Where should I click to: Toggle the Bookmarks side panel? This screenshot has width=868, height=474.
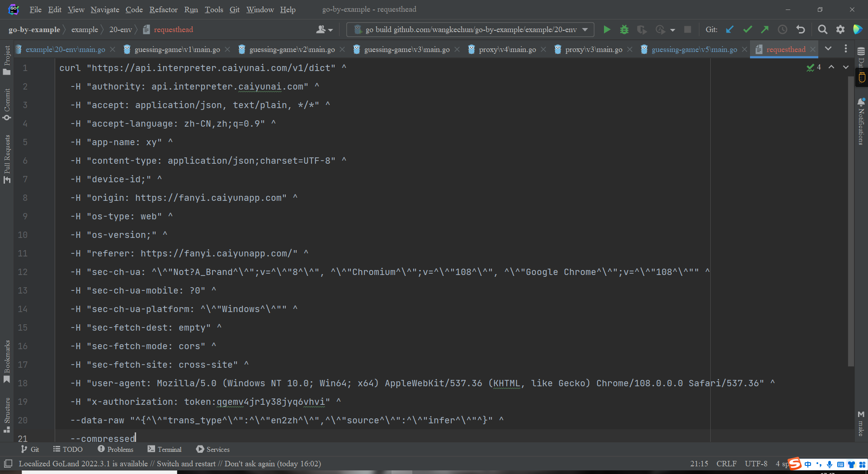tap(7, 361)
